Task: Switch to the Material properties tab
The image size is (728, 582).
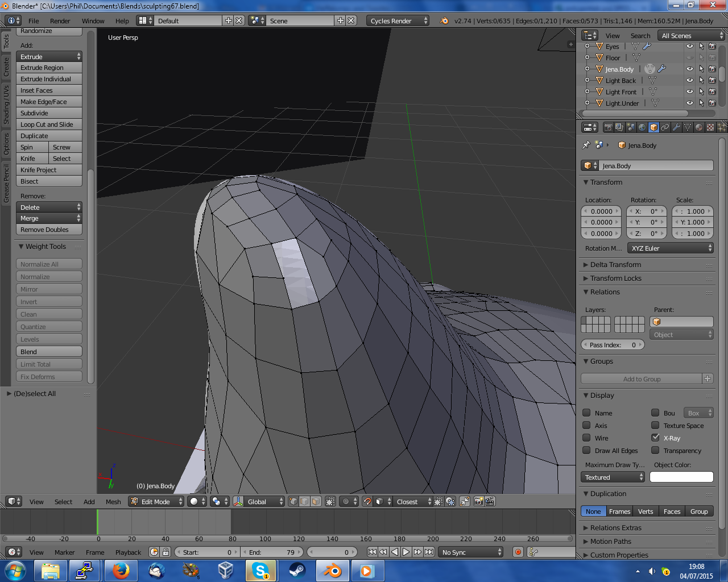Action: (x=699, y=127)
